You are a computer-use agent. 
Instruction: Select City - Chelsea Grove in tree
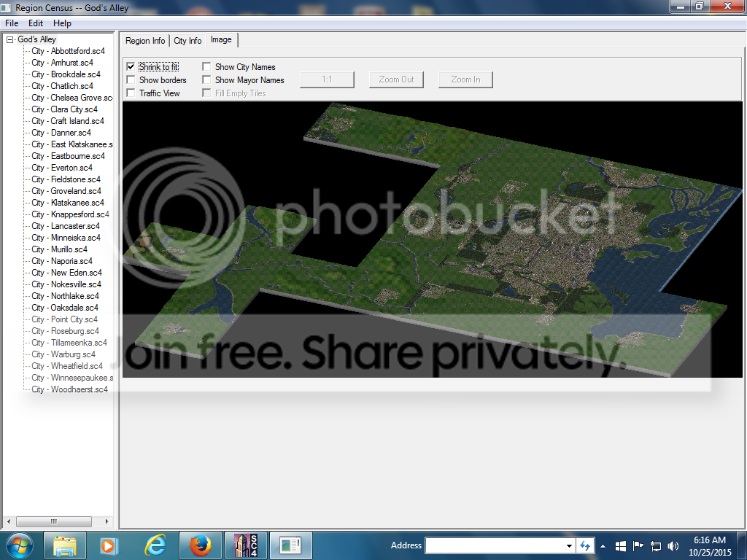72,98
